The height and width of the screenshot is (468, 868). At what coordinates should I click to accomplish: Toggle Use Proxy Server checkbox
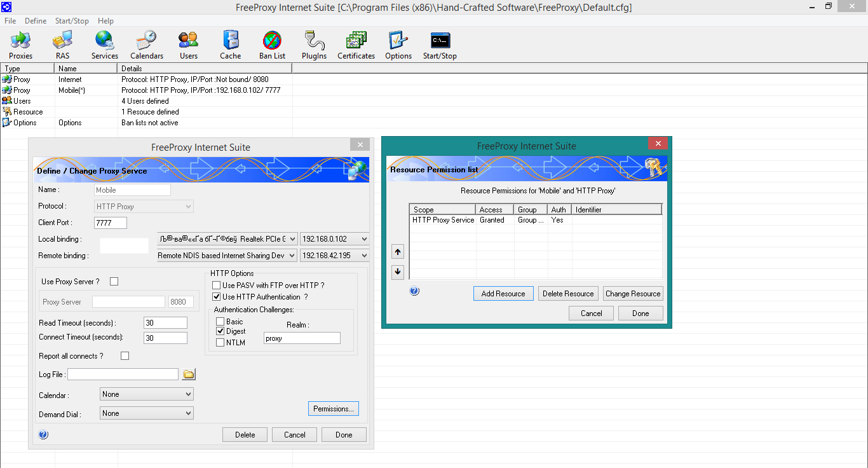click(x=114, y=282)
